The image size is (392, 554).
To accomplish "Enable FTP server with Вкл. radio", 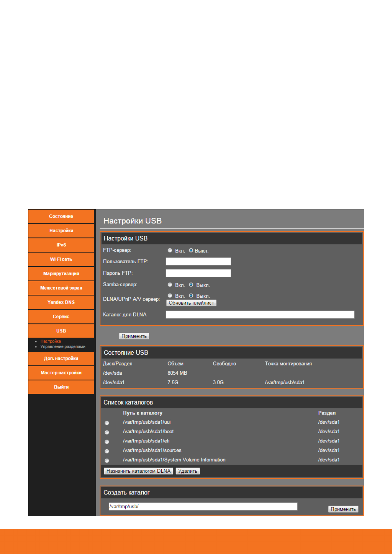I will 170,250.
